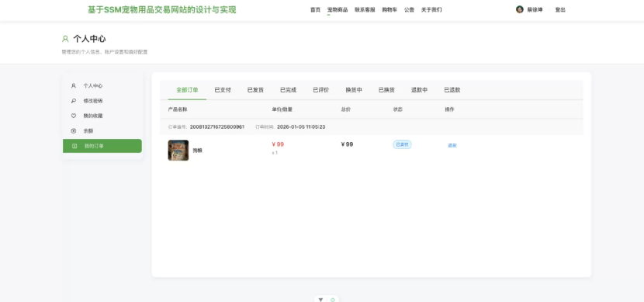Viewport: 644px width, 302px height.
Task: Switch to the 已支付 tab
Action: point(223,90)
